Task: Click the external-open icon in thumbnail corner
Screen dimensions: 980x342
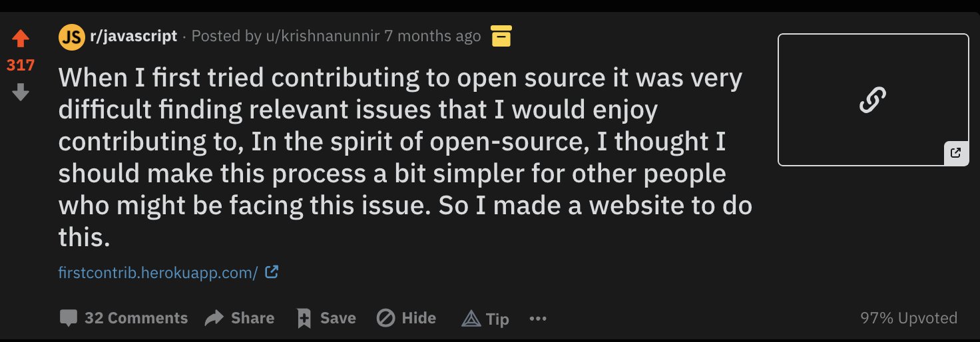Action: click(x=956, y=153)
